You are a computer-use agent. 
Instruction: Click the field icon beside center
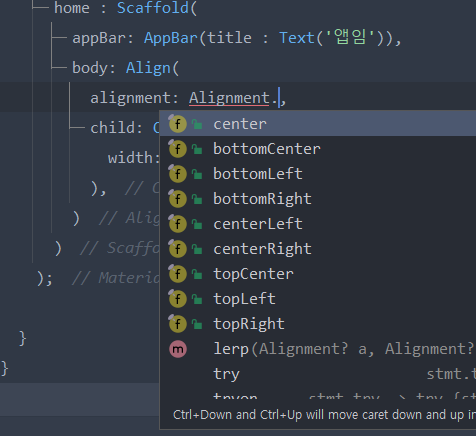pyautogui.click(x=177, y=124)
